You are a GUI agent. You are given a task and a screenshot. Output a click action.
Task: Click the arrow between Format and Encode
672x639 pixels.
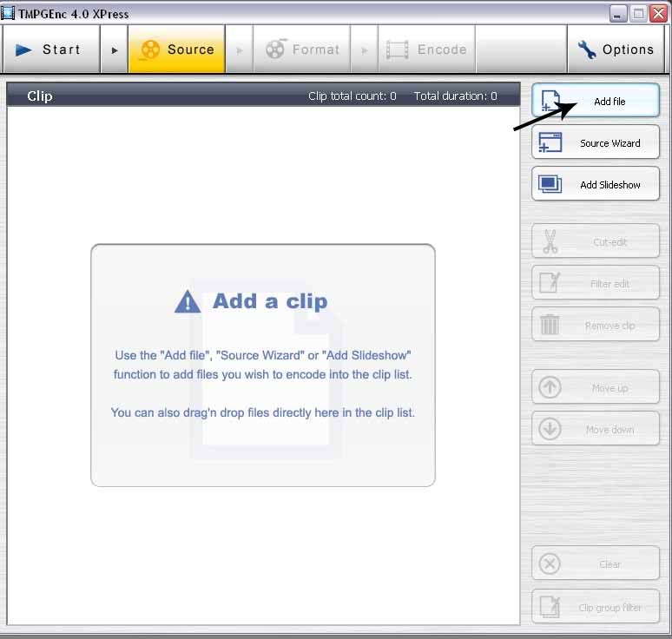coord(365,50)
